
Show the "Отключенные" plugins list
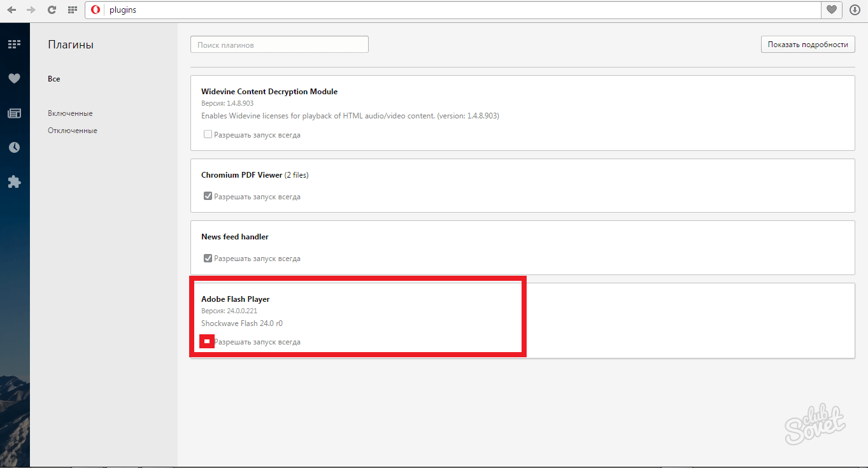point(72,131)
